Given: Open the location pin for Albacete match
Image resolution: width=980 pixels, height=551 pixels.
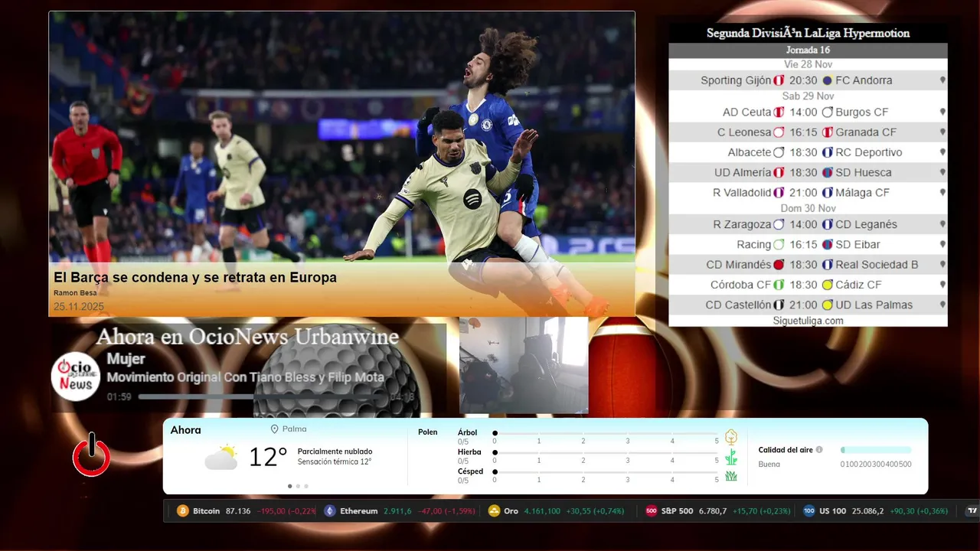Looking at the screenshot, I should pos(942,152).
